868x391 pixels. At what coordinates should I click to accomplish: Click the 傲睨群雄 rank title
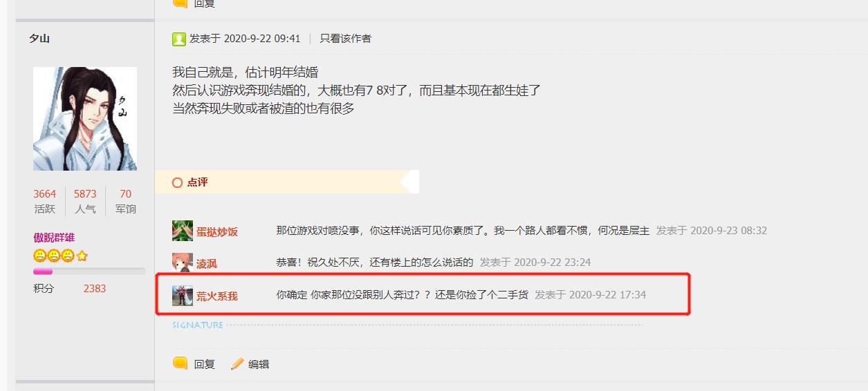pos(54,237)
